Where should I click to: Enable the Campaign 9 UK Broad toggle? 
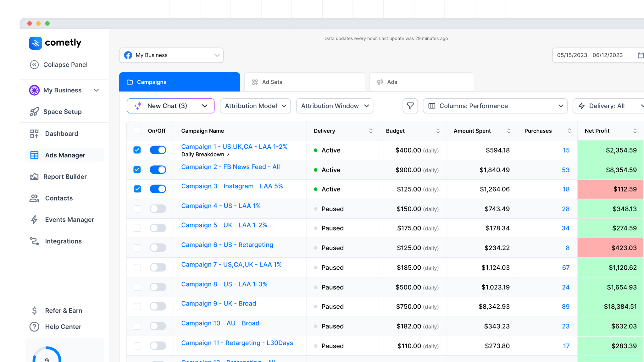[158, 306]
